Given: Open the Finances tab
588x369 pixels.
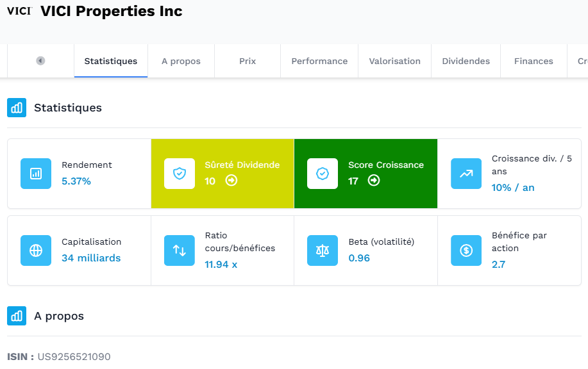Looking at the screenshot, I should (533, 61).
